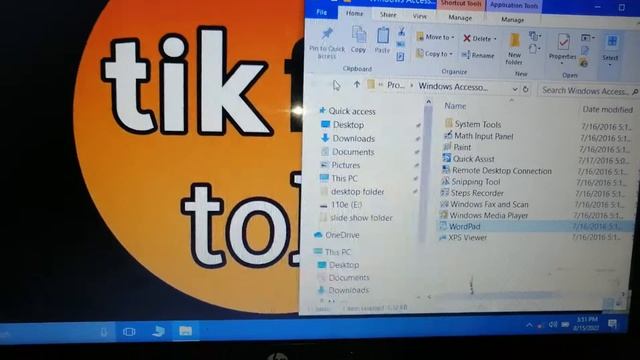
Task: Click the New folder icon
Action: tap(514, 41)
